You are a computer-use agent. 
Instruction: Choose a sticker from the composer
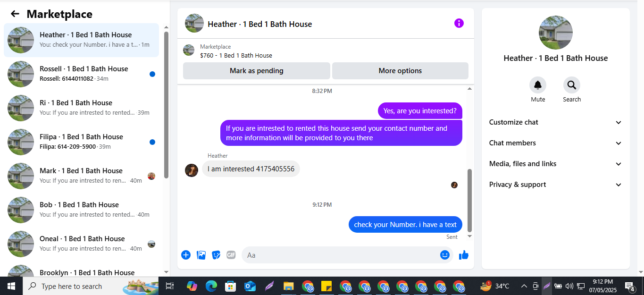click(216, 255)
